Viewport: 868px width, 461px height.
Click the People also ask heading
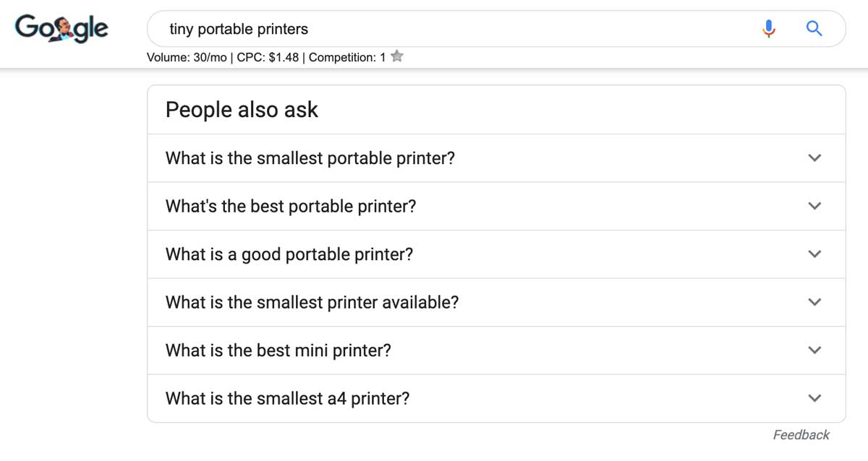(242, 110)
